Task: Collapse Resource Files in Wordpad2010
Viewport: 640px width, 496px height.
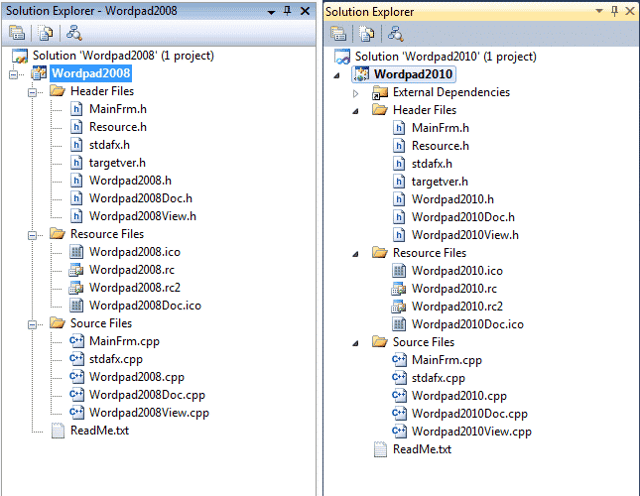Action: coord(356,254)
